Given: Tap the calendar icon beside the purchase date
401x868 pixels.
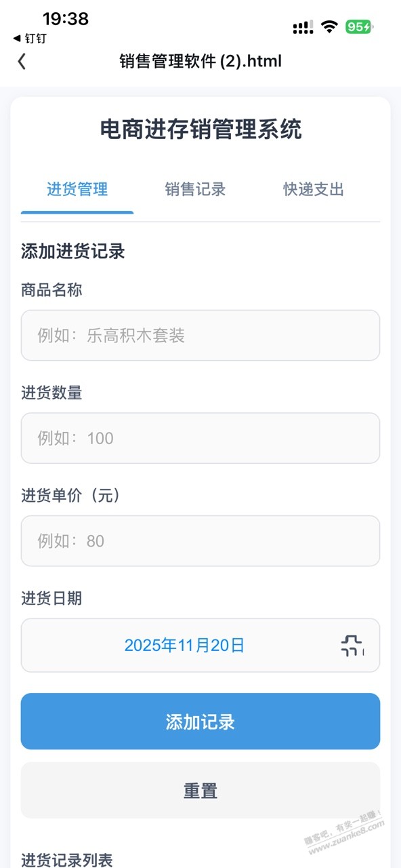Looking at the screenshot, I should pyautogui.click(x=352, y=646).
